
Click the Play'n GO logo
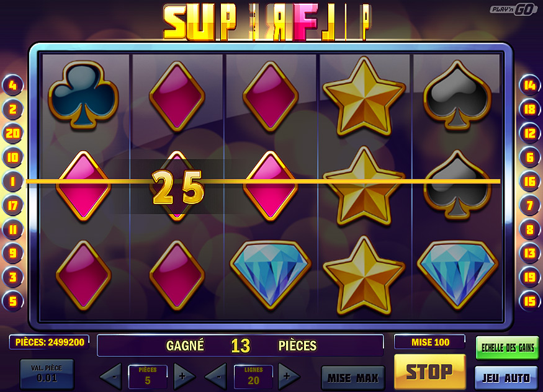tap(513, 10)
